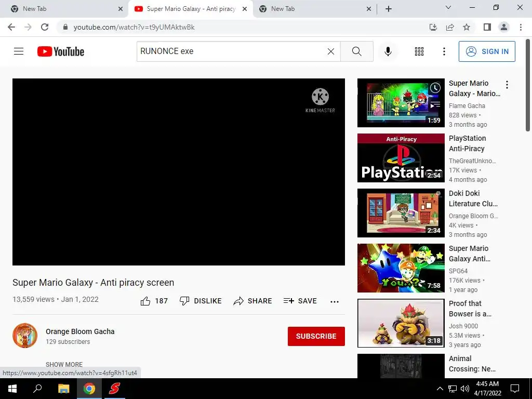Add Flame Gacha video to Watch Later
Screen dimensions: 532x399
click(435, 88)
